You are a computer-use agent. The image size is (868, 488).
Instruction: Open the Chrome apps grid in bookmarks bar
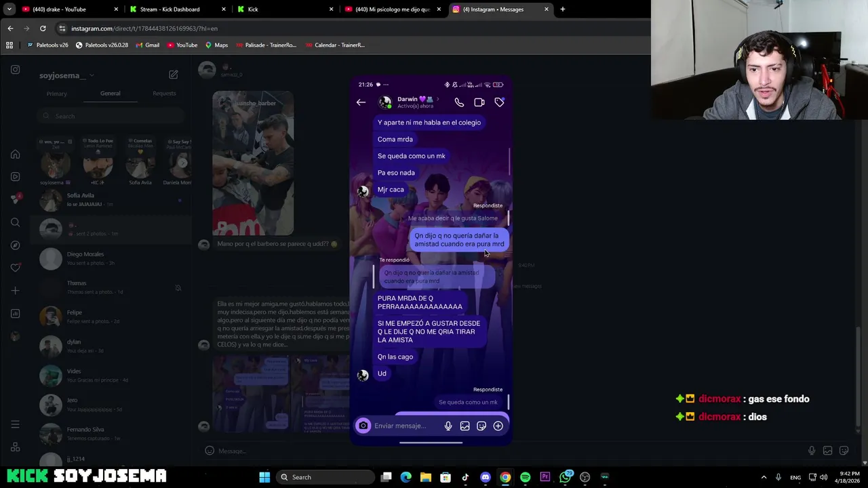9,45
